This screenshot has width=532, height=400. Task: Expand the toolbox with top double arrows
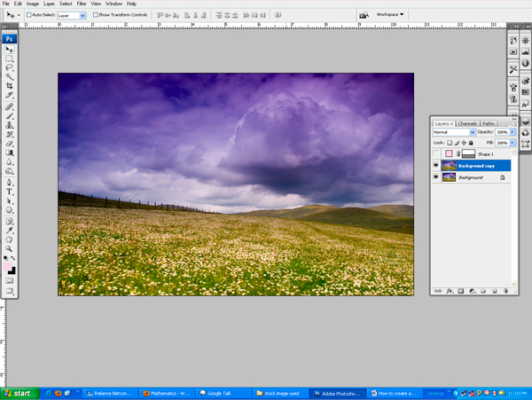click(4, 26)
